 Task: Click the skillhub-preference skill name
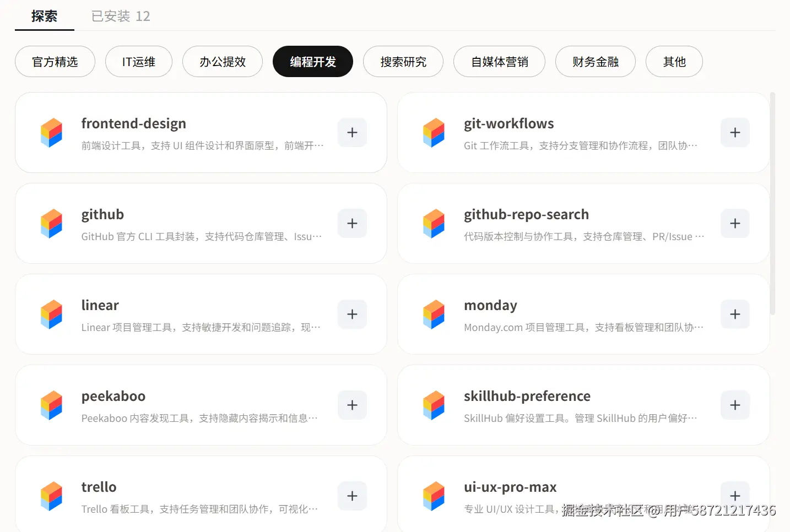pyautogui.click(x=527, y=396)
